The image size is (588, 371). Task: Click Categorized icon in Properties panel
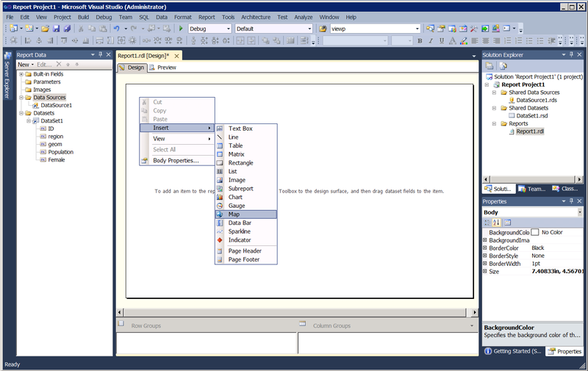coord(487,223)
